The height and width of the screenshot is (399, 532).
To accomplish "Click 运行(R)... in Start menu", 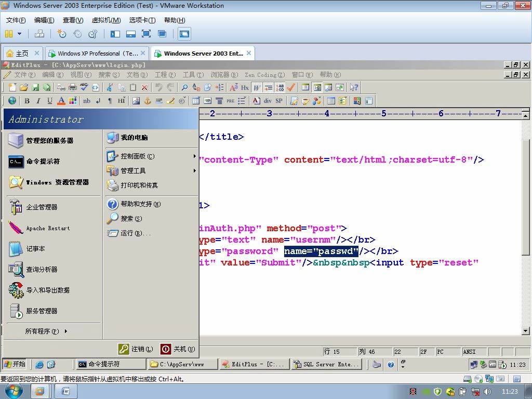I will click(152, 233).
